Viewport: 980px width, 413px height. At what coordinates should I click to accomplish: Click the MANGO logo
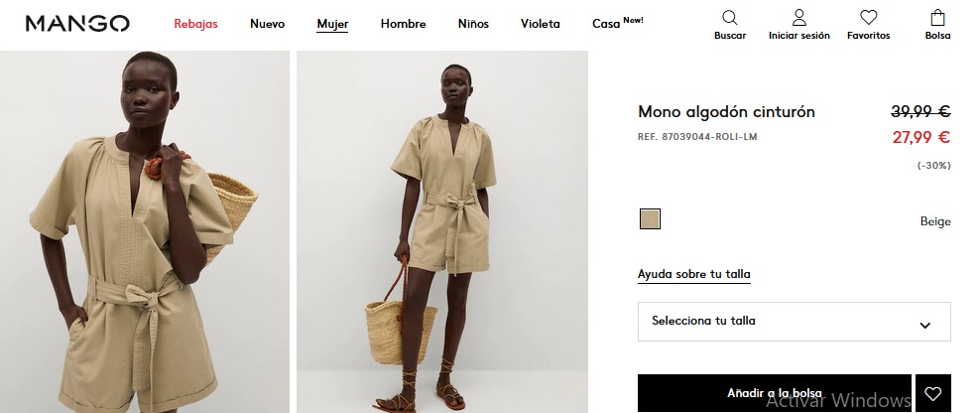pos(77,24)
